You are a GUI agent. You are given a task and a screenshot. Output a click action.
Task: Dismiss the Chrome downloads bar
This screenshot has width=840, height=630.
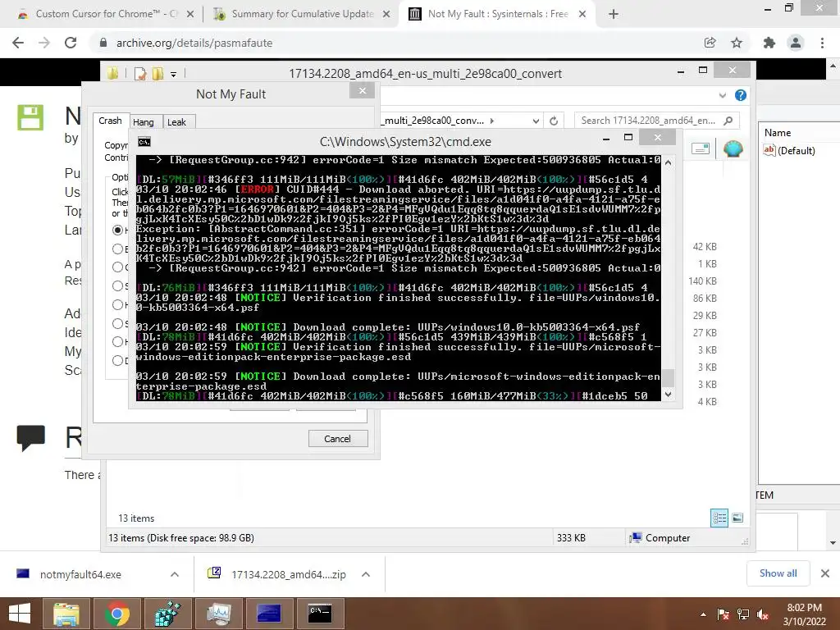click(825, 573)
